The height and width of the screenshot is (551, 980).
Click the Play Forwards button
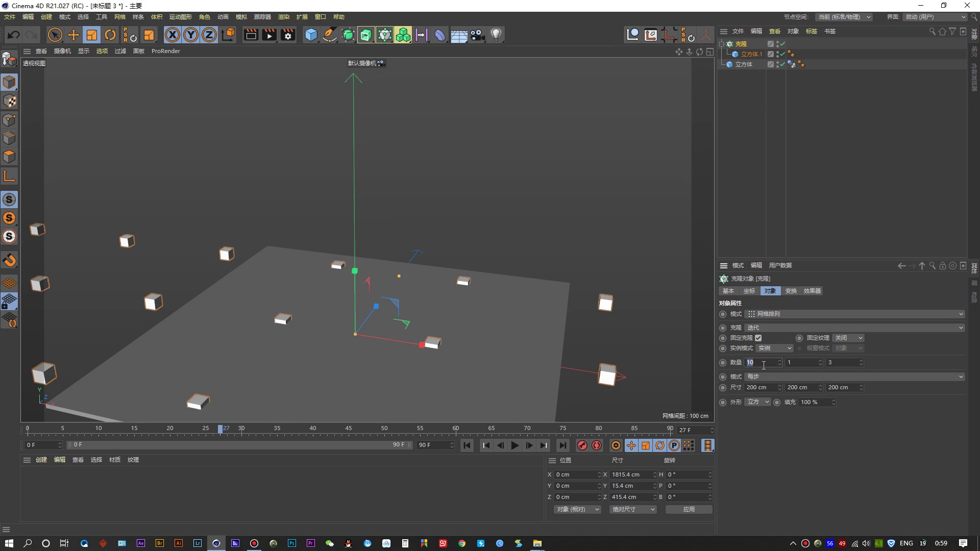pos(514,445)
